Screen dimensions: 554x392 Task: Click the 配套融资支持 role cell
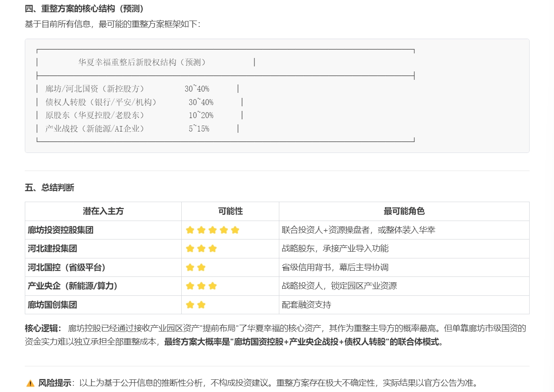306,305
